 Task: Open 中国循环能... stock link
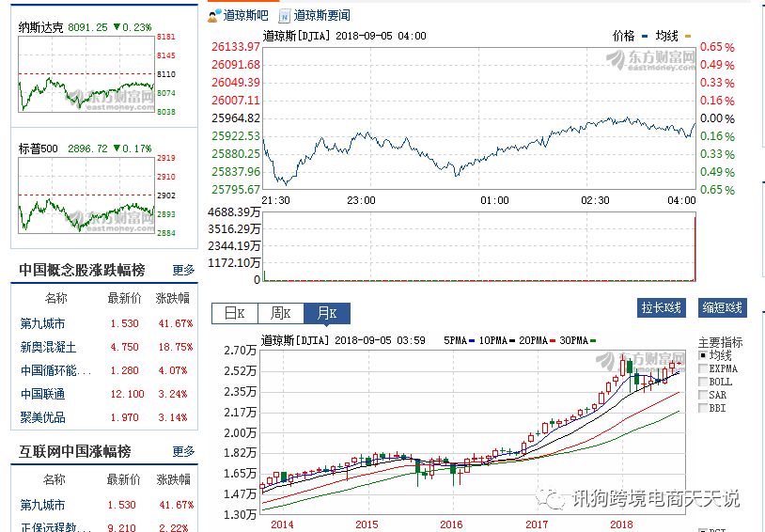pos(56,370)
